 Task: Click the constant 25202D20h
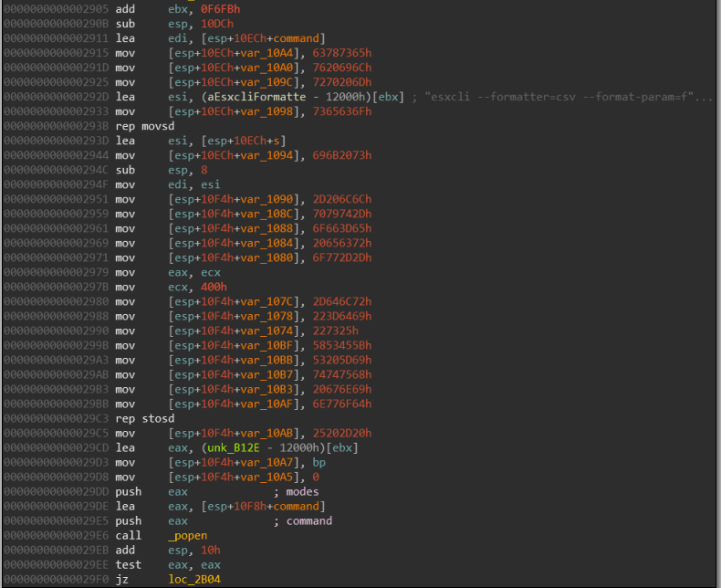pyautogui.click(x=342, y=433)
